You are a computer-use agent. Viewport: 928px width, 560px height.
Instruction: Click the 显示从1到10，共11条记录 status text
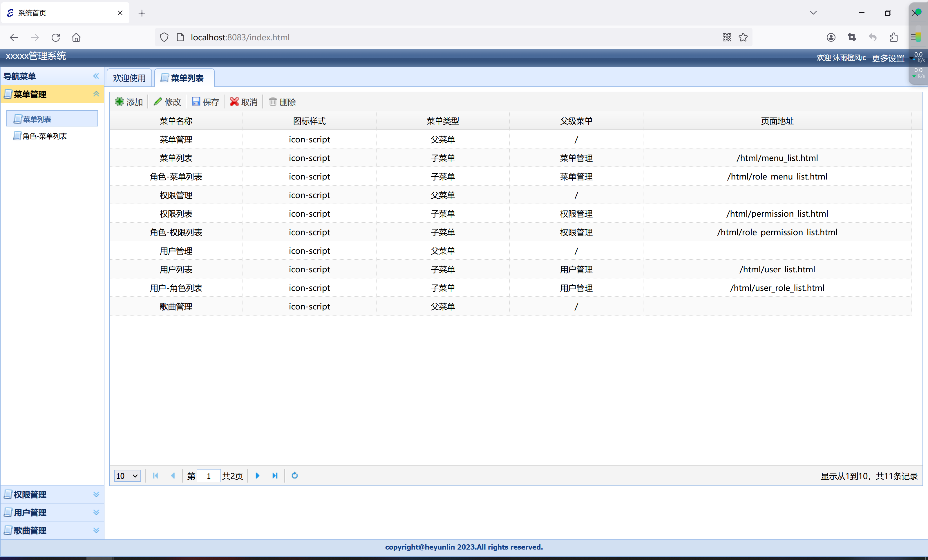(x=869, y=476)
